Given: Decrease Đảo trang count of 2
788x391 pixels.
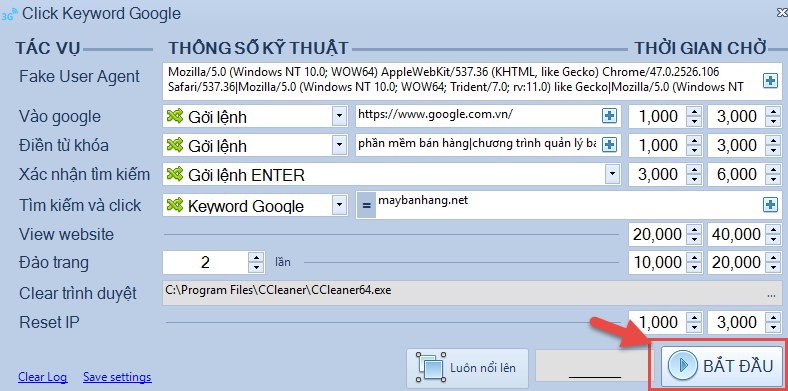Looking at the screenshot, I should [x=256, y=267].
